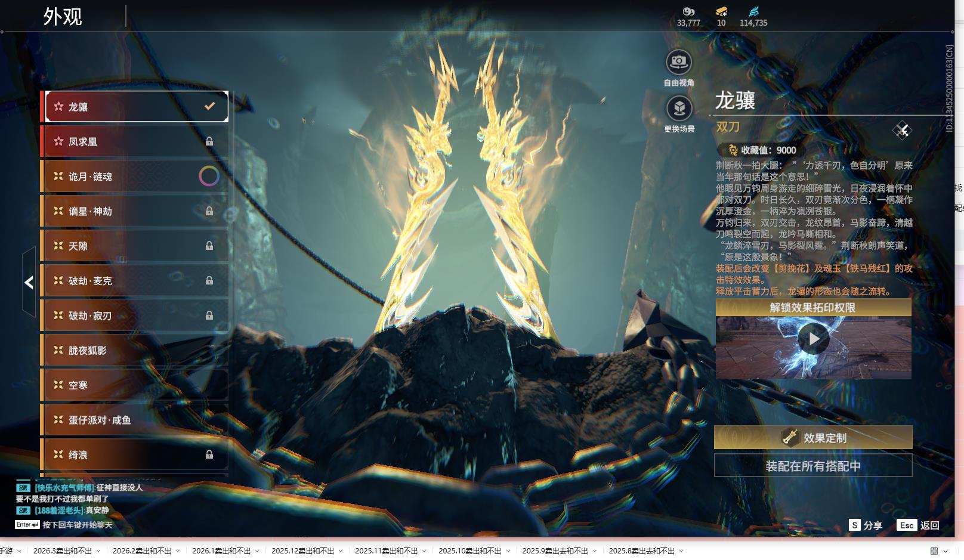Open dropdown arrow on 2026.3卖出和不出 tab
964x560 pixels.
[98, 551]
